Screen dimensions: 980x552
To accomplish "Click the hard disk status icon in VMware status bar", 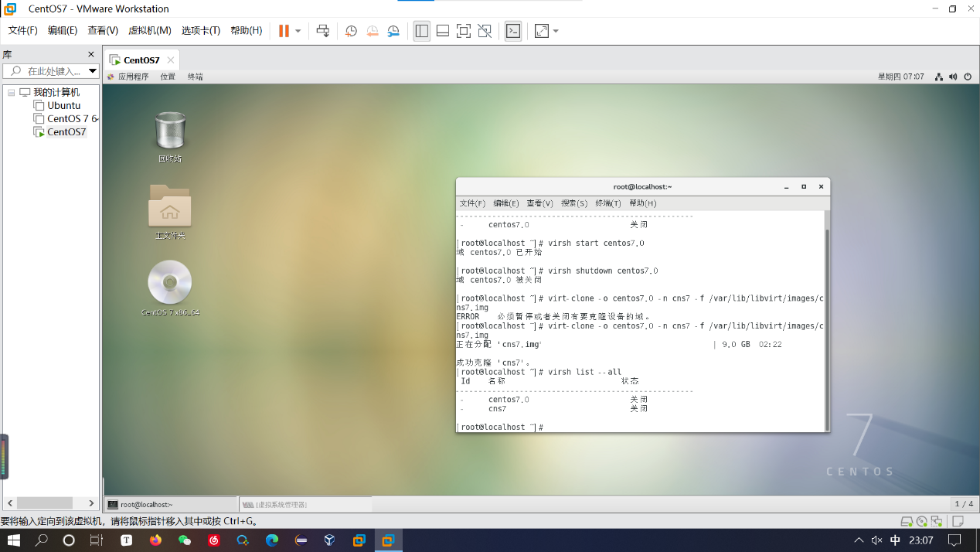I will pos(907,521).
